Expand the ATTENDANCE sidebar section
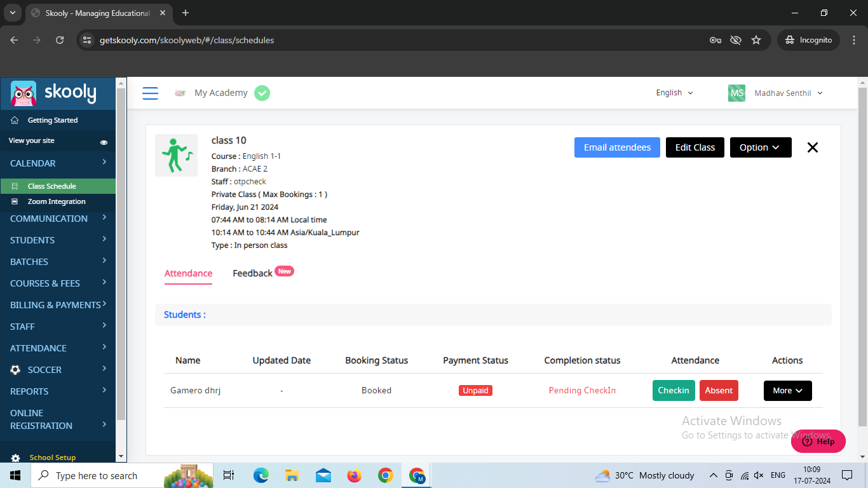This screenshot has width=868, height=488. tap(58, 348)
